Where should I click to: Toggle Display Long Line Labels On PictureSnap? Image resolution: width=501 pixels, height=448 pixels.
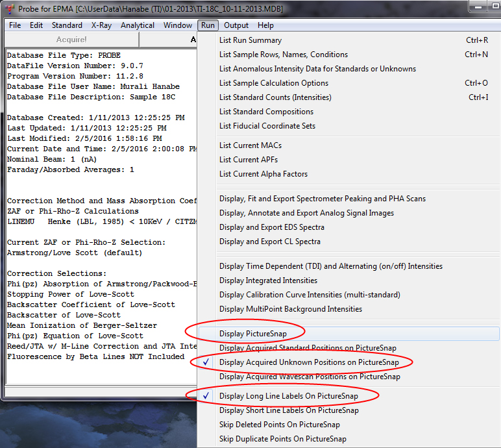click(288, 396)
